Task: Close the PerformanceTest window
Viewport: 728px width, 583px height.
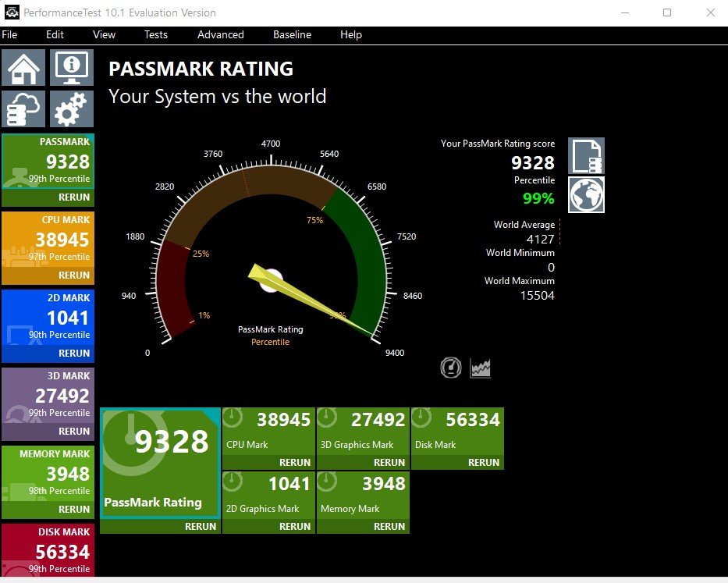Action: pos(710,12)
